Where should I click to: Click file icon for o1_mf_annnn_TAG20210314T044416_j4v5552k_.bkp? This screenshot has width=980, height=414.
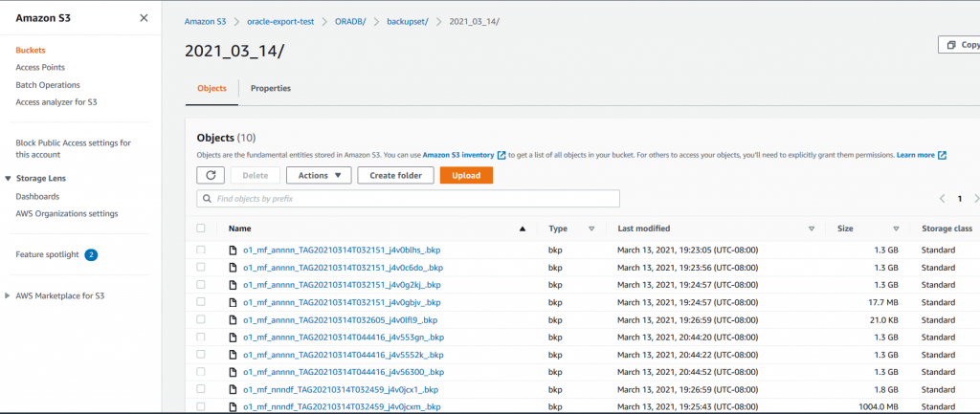tap(234, 355)
